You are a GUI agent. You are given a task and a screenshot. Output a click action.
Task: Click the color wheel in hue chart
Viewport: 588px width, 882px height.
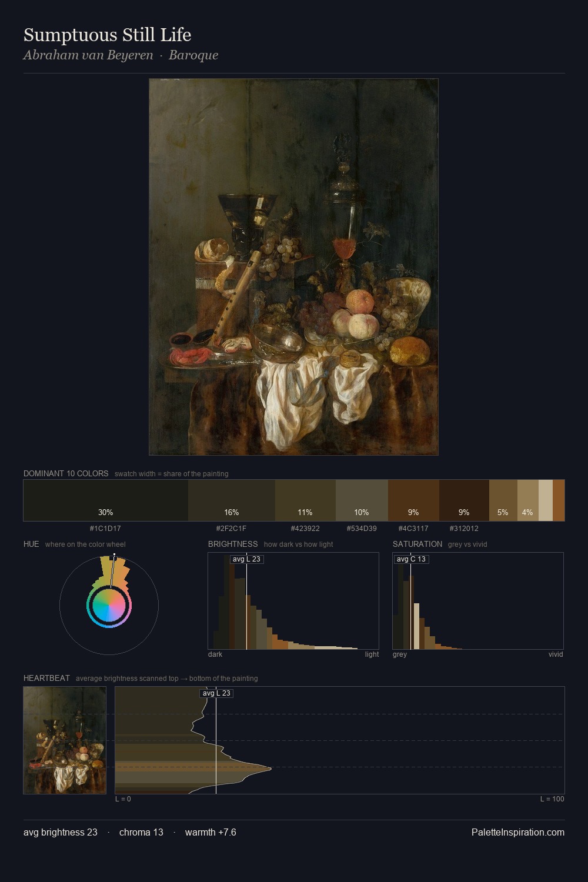[x=109, y=606]
